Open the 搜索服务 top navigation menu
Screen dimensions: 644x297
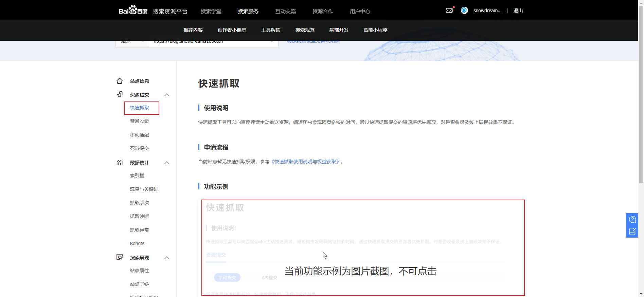(248, 11)
